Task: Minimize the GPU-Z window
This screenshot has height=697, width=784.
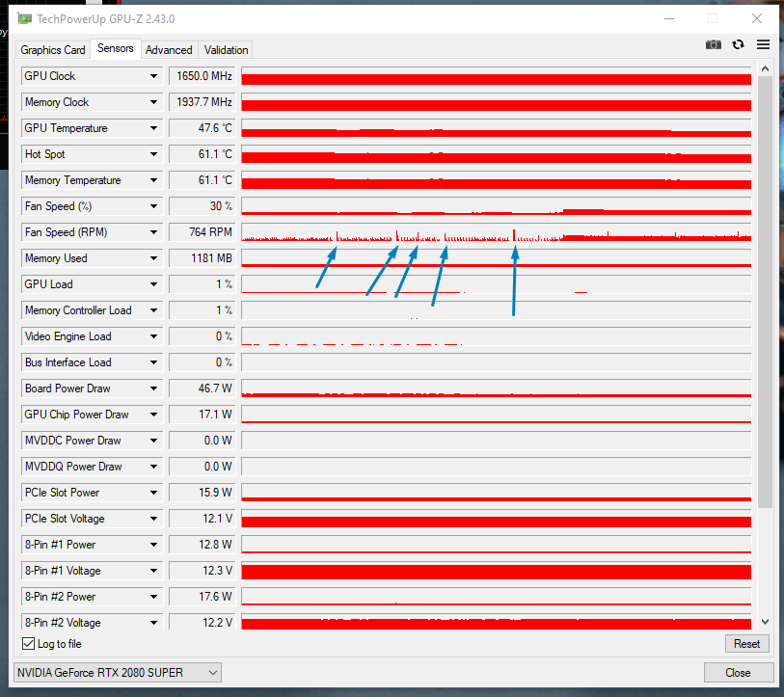Action: (669, 18)
